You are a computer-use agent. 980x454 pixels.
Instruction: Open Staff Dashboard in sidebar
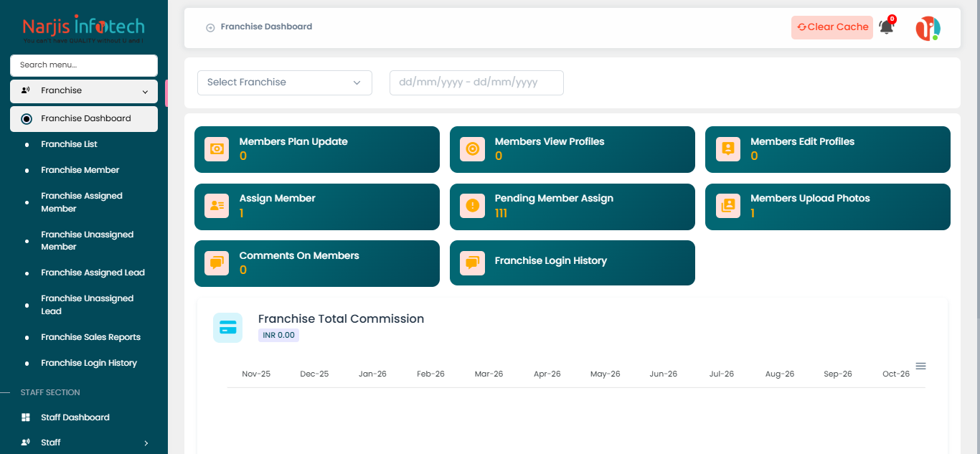point(75,417)
